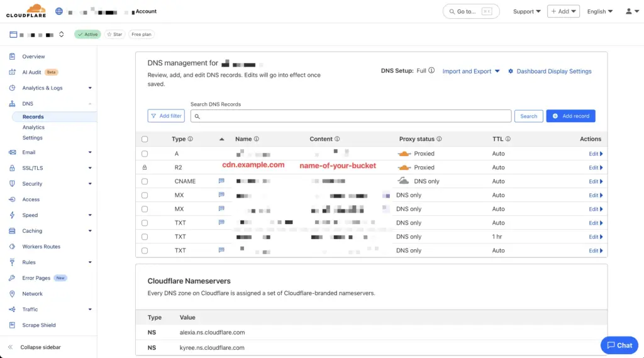
Task: Click the Search button
Action: (528, 116)
